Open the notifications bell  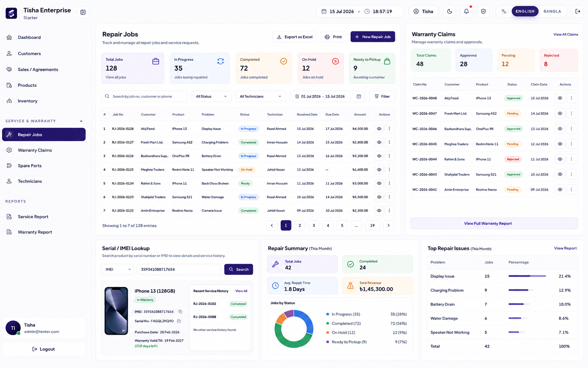pos(466,11)
